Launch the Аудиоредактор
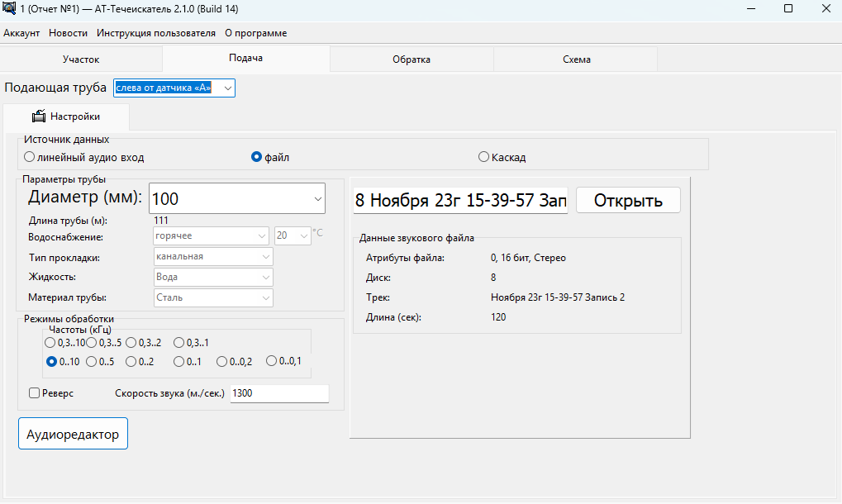Image resolution: width=842 pixels, height=504 pixels. coord(73,434)
